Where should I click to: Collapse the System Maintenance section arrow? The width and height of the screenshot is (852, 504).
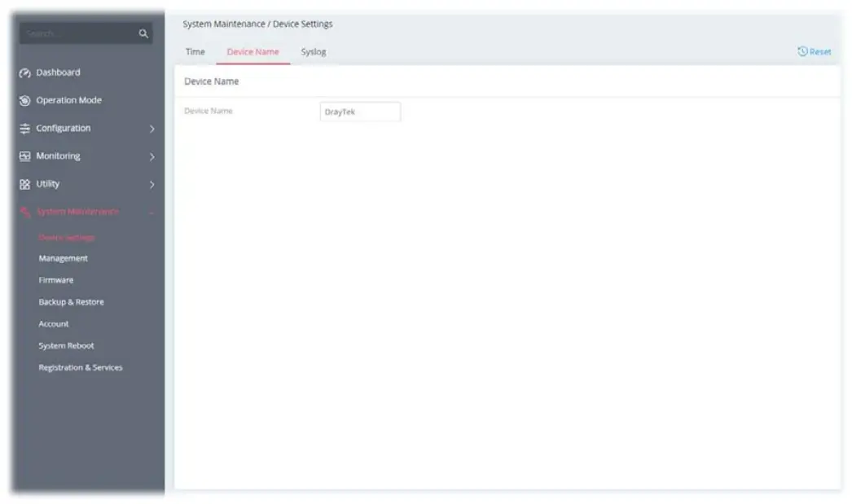(152, 213)
